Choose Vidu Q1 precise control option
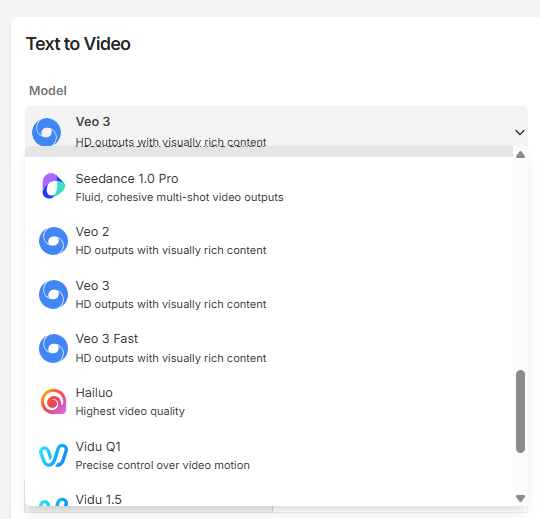The image size is (540, 519). pyautogui.click(x=269, y=455)
